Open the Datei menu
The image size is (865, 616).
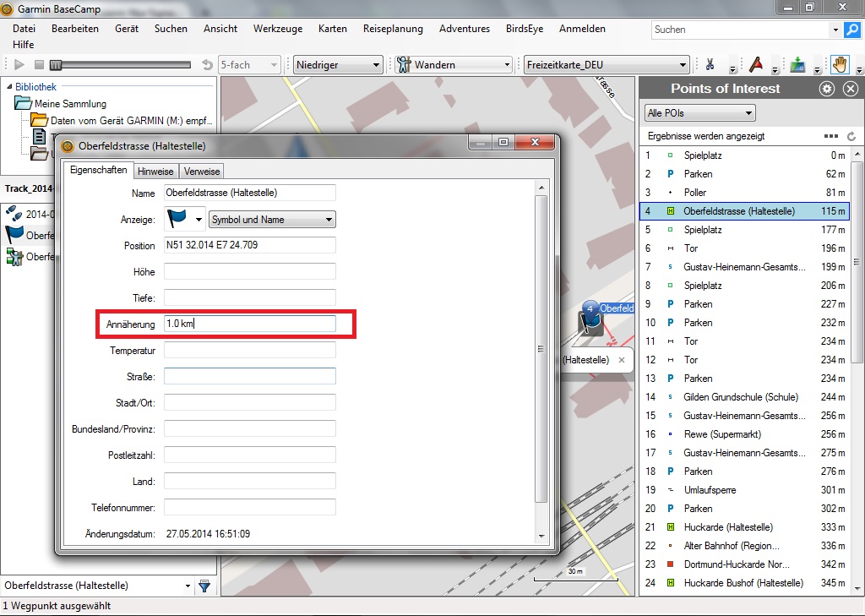24,29
